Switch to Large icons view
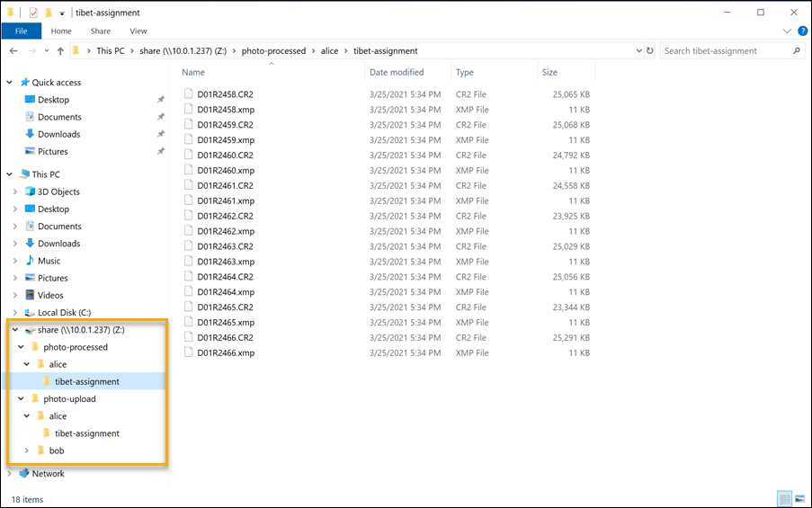 click(x=800, y=499)
